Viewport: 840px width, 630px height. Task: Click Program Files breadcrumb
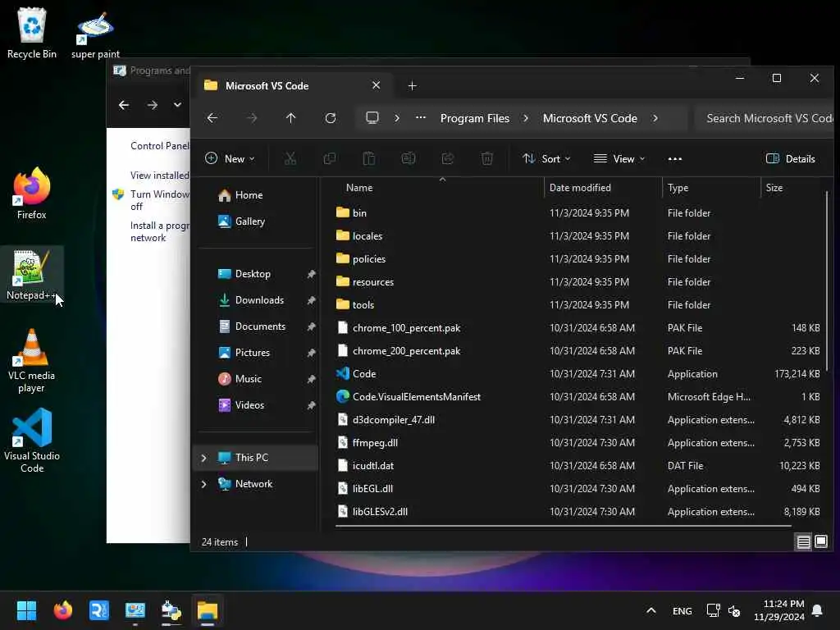[x=475, y=118]
